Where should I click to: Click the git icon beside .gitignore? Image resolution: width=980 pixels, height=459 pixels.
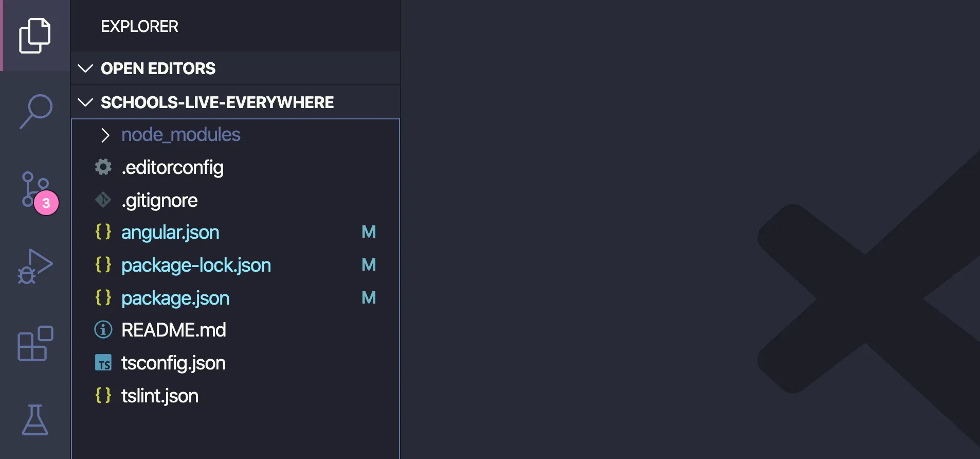103,200
